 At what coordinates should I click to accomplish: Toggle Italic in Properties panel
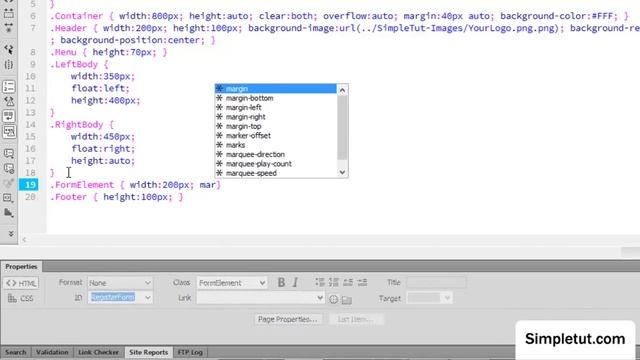(x=295, y=282)
